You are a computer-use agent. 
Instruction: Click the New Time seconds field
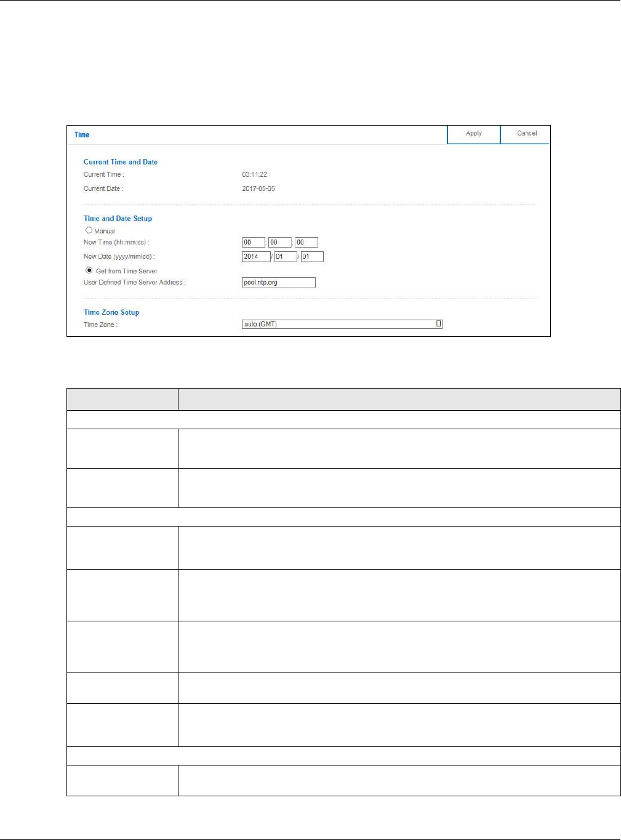tap(306, 243)
